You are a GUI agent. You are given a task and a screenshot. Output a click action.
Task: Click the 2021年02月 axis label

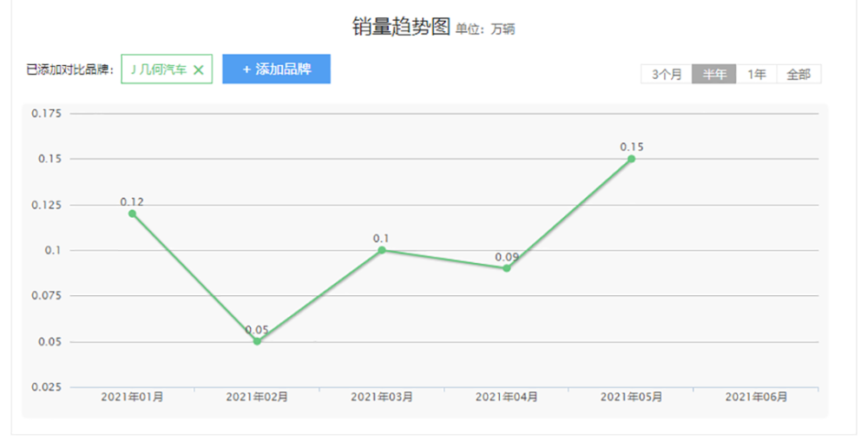click(257, 397)
